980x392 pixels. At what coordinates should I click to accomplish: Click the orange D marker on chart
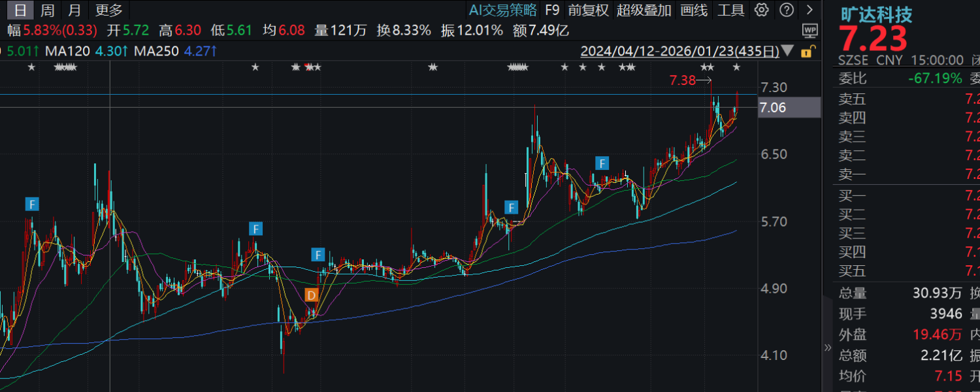tap(312, 295)
